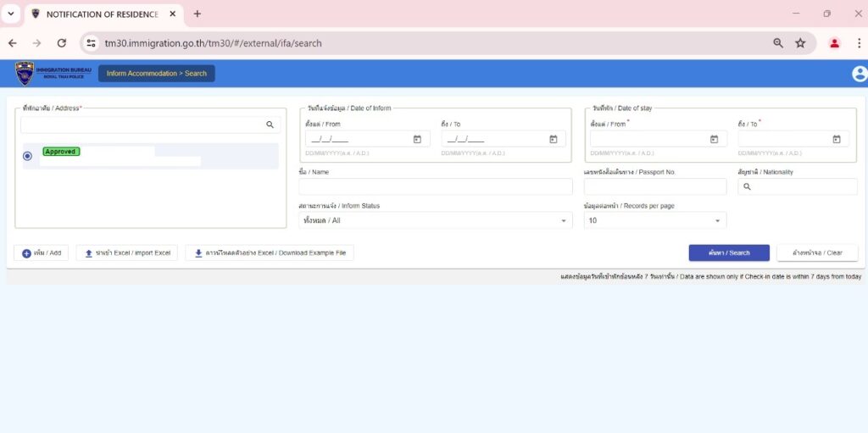Click the blue Search button

(729, 253)
